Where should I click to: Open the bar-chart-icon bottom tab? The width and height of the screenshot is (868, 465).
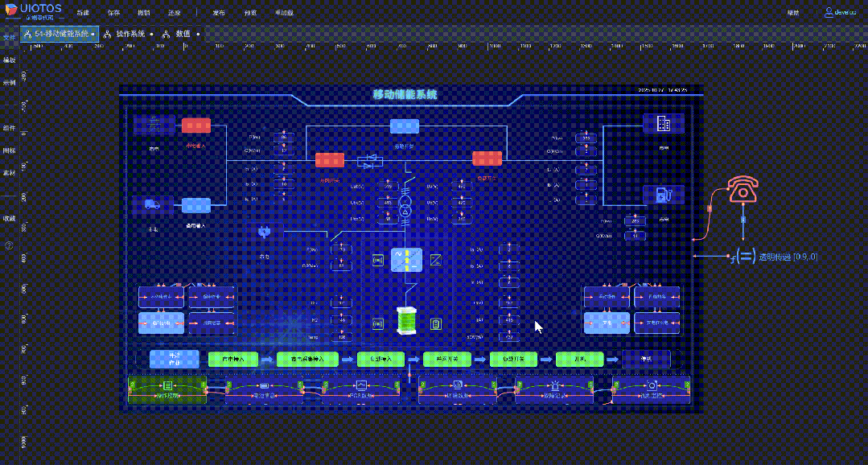[458, 389]
